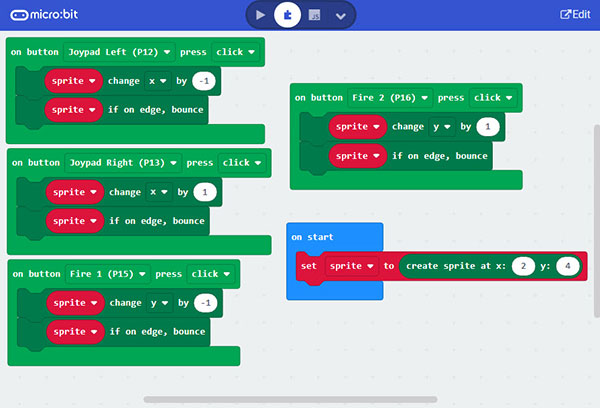Image resolution: width=600 pixels, height=408 pixels.
Task: Click the horizontal scrollbar at bottom
Action: tap(290, 400)
